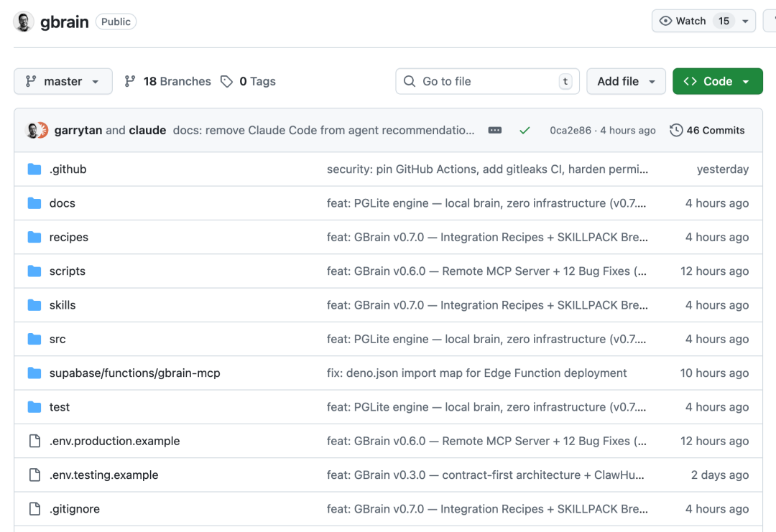View the 46 Commits history
776x532 pixels.
coord(707,130)
